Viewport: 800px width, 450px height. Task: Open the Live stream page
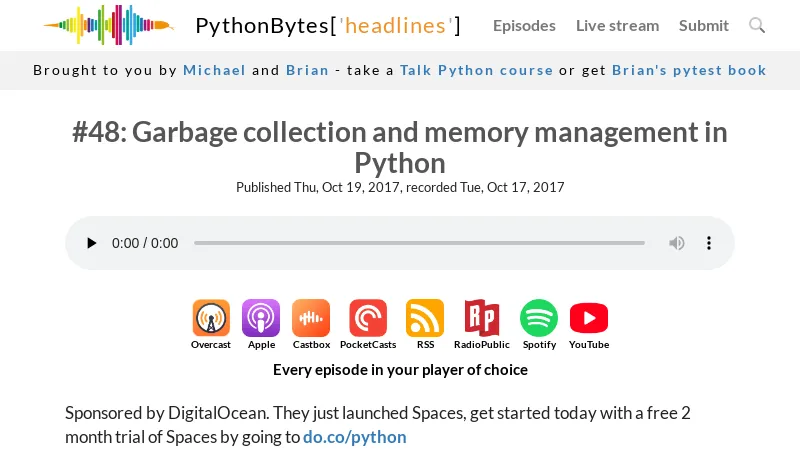pos(617,25)
